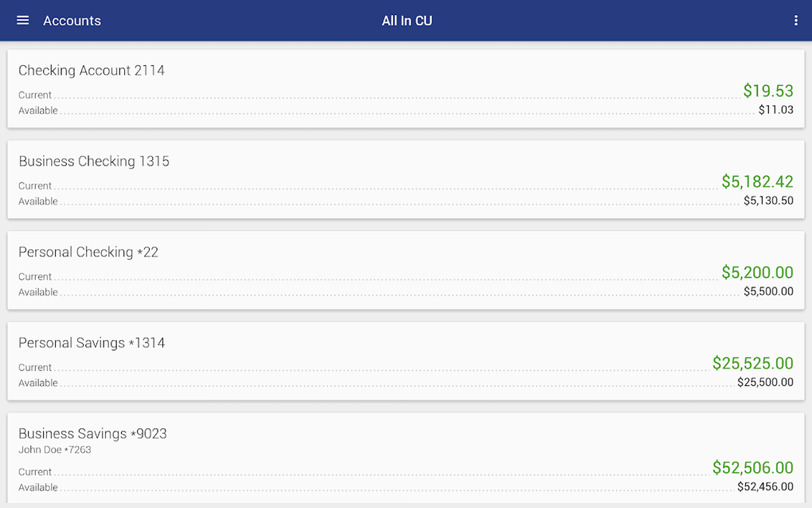The image size is (812, 508).
Task: Click the $52,506.00 current balance
Action: pos(753,467)
